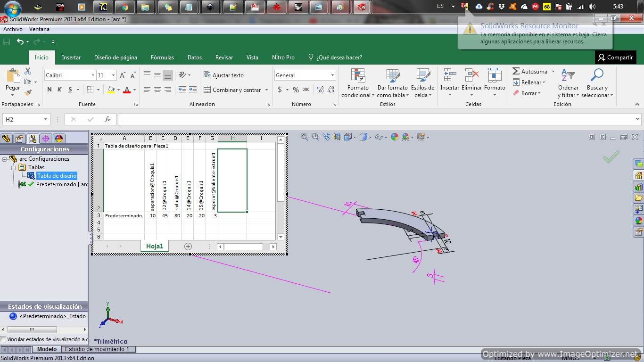Pick the yellow fill color swatch
This screenshot has height=362, width=644.
pyautogui.click(x=111, y=90)
